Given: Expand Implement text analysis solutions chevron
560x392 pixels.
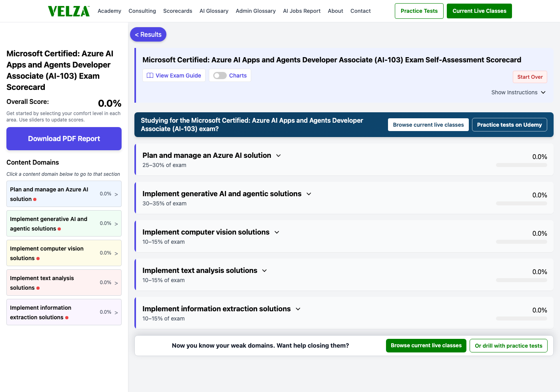Looking at the screenshot, I should [x=264, y=271].
